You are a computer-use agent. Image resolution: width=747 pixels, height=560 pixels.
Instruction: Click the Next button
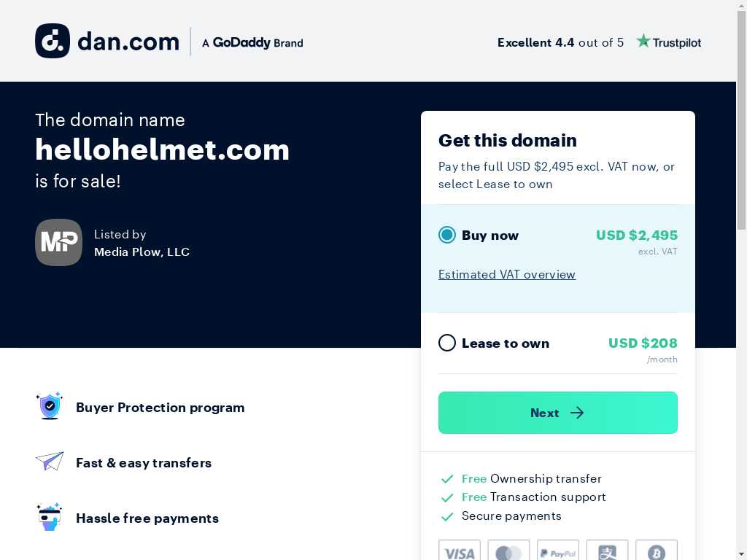tap(558, 413)
